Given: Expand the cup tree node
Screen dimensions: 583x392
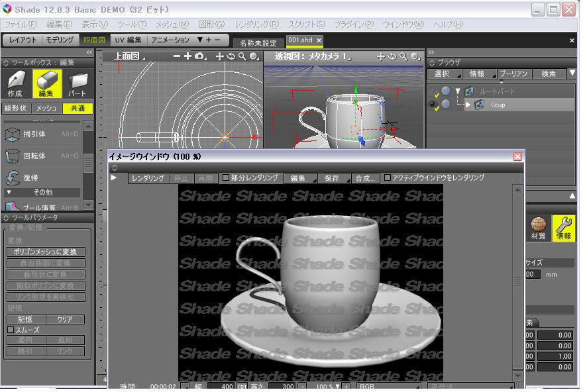Looking at the screenshot, I should coord(468,105).
